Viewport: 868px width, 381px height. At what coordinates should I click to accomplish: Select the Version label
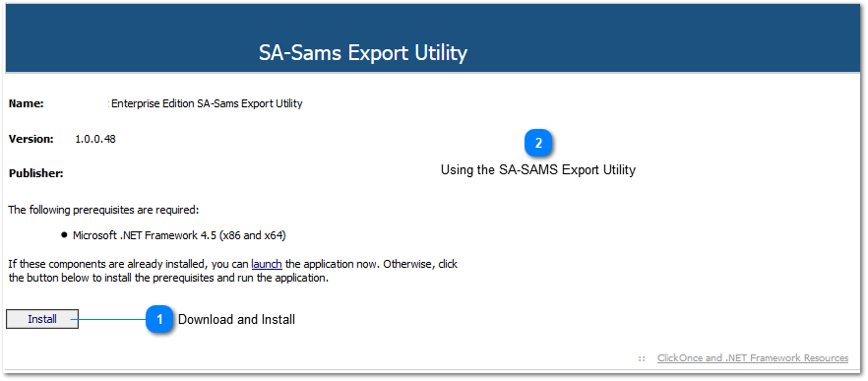point(31,139)
